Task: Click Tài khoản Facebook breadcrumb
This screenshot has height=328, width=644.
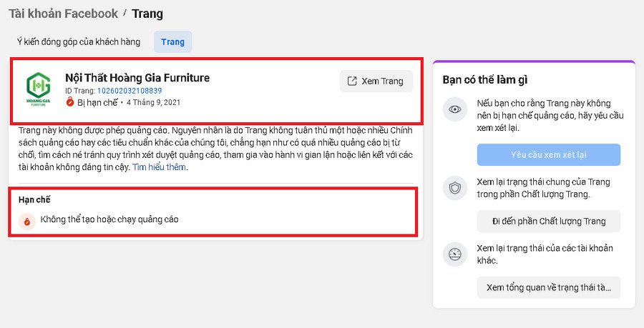Action: point(64,14)
